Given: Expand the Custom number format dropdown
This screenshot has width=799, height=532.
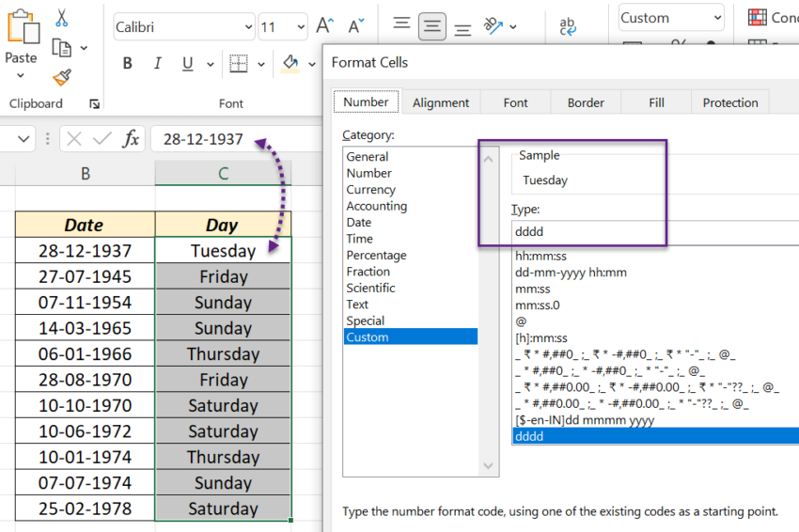Looking at the screenshot, I should [717, 18].
